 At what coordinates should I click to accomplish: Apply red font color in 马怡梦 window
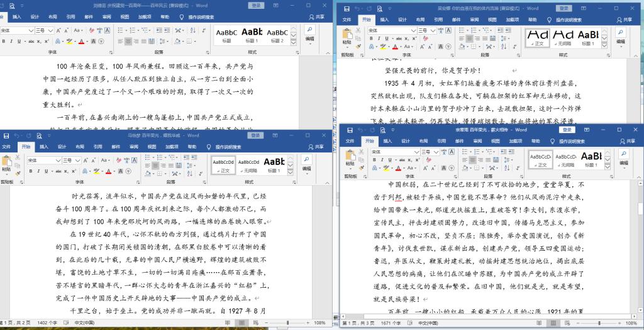[108, 171]
